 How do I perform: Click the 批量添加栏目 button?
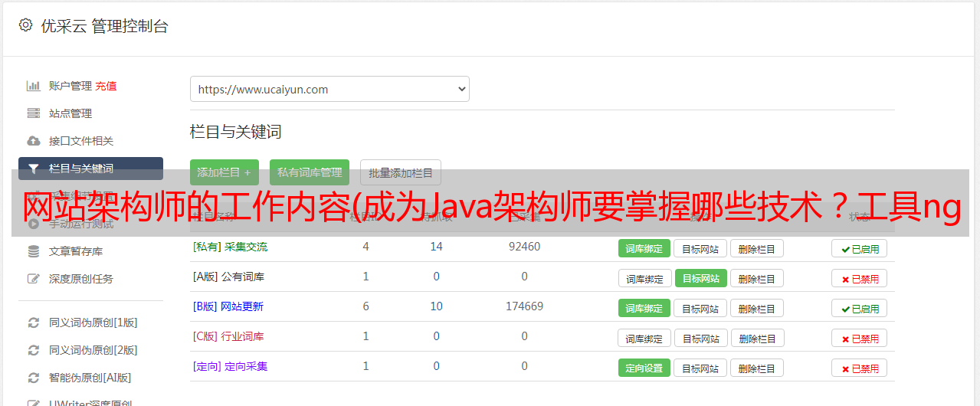[x=401, y=172]
